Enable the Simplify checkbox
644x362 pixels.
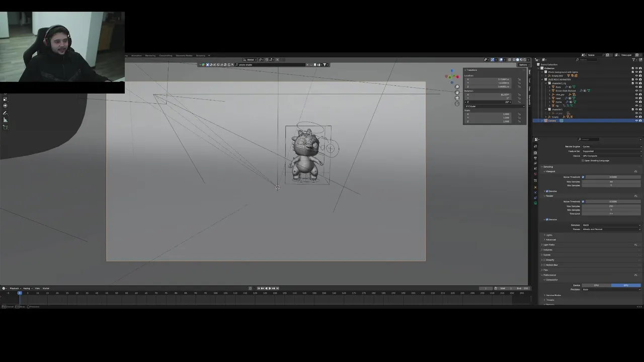click(544, 260)
